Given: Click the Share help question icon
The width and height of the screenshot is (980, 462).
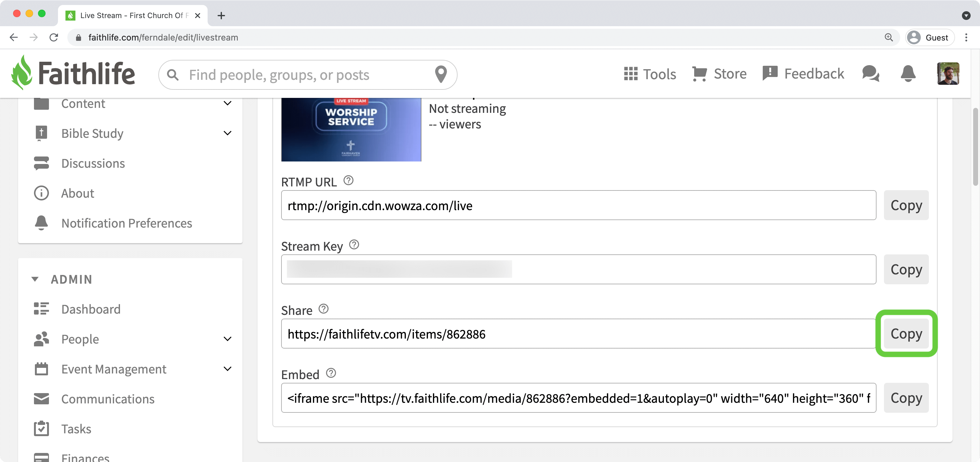Looking at the screenshot, I should pos(323,309).
